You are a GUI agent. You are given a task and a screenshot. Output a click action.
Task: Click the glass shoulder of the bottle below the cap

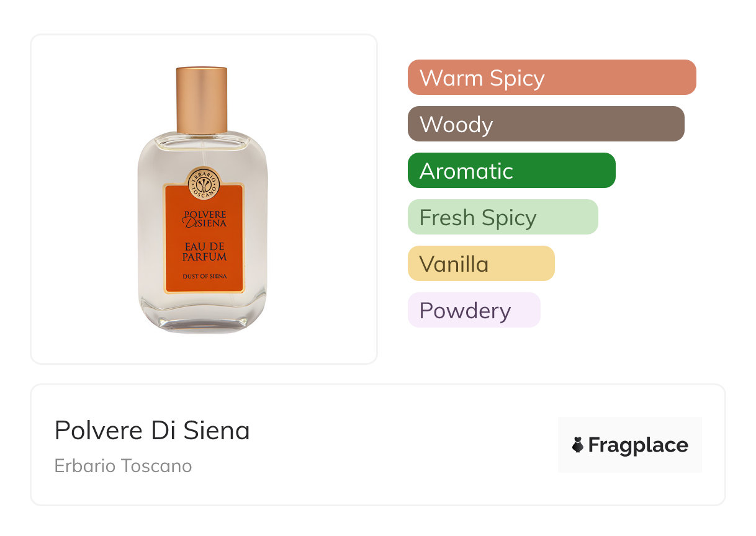(x=202, y=141)
